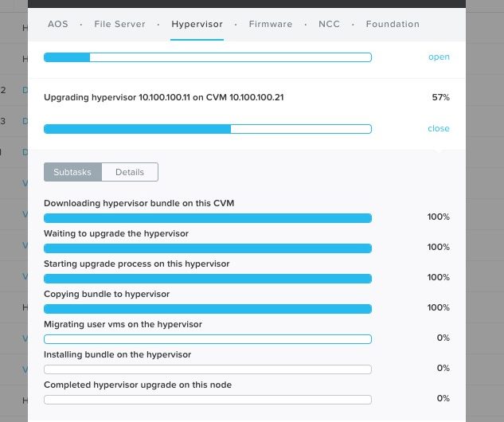This screenshot has height=422, width=504.
Task: Click Upgrading hypervisor 10.100.100.11 task title
Action: (x=163, y=97)
